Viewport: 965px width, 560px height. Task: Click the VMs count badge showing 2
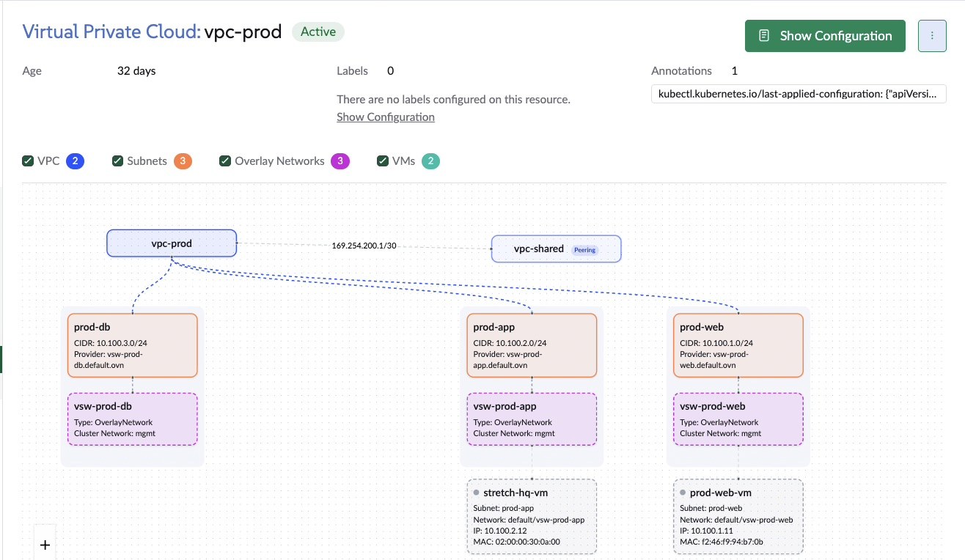430,161
